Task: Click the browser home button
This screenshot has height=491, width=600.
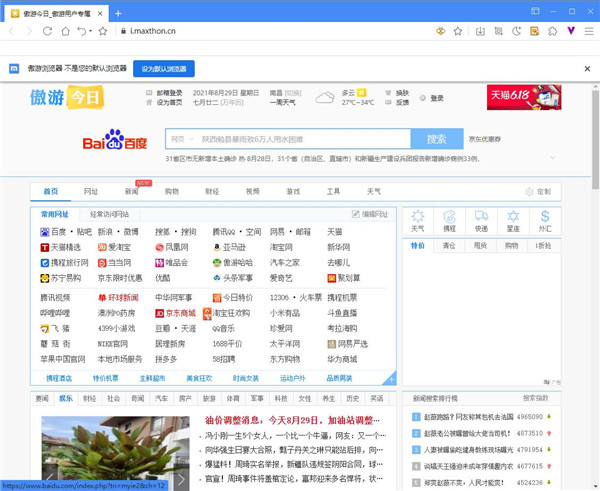Action: point(65,31)
